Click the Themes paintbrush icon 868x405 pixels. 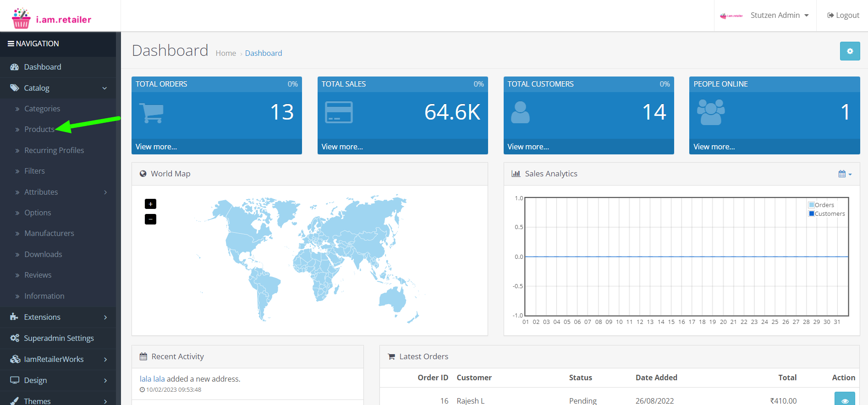point(15,401)
